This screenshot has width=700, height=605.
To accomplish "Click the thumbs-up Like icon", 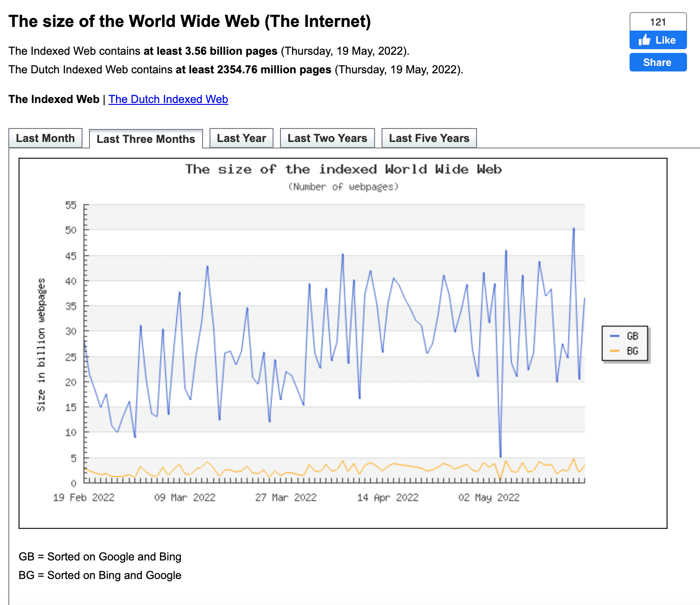I will tap(644, 40).
